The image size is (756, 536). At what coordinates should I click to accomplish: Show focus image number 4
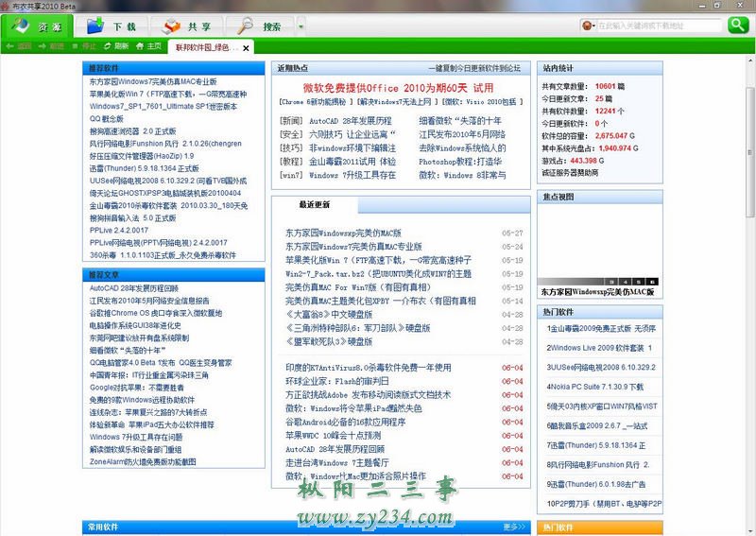click(625, 282)
